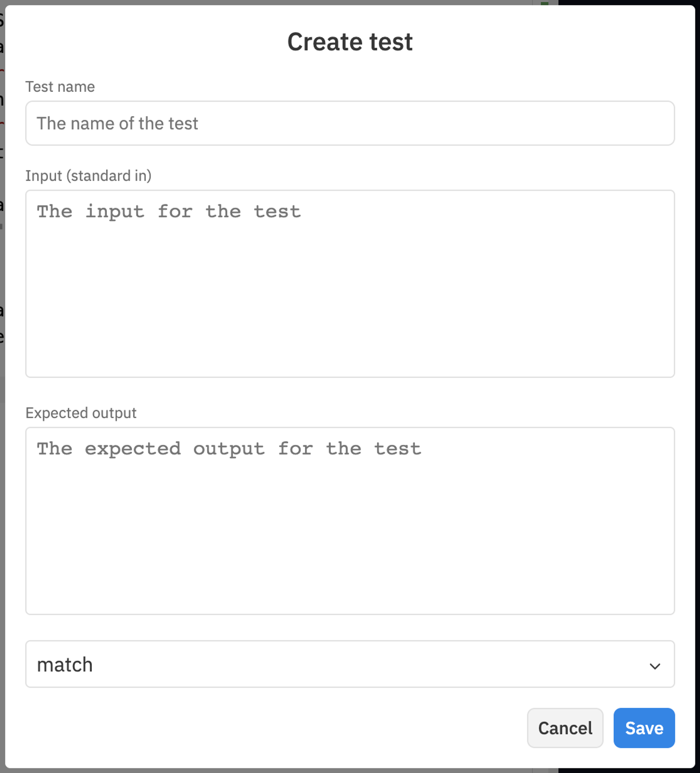The image size is (700, 773).
Task: Click the Create test dialog title
Action: click(350, 41)
